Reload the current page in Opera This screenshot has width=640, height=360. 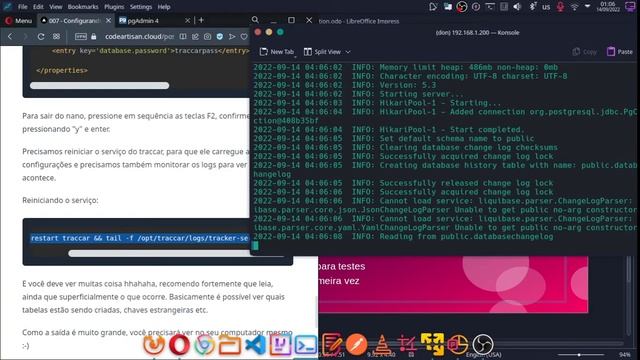[41, 36]
